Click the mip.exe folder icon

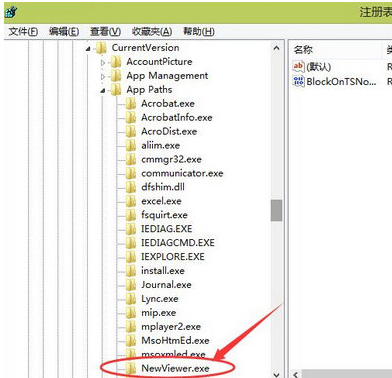(131, 313)
